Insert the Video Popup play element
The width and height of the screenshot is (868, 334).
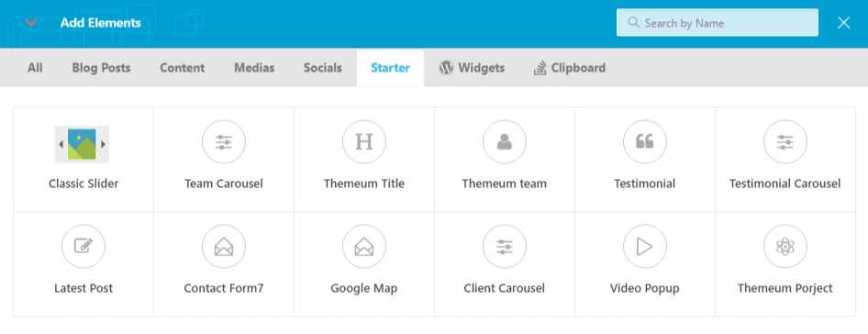[x=645, y=264]
